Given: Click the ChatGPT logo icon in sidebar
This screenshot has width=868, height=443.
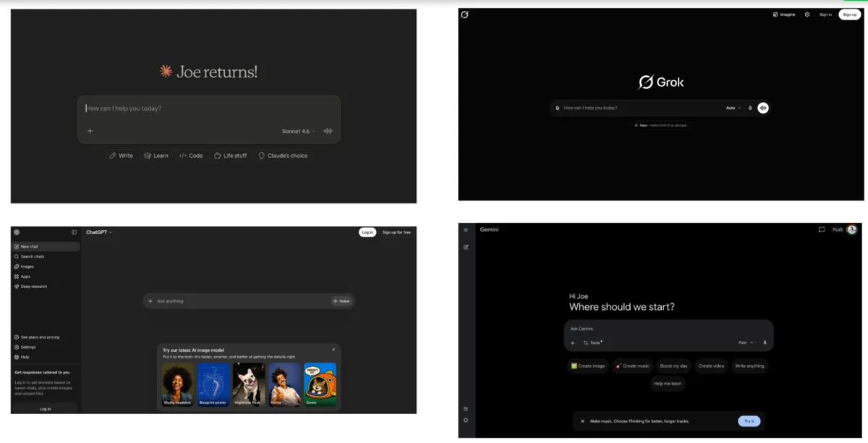Looking at the screenshot, I should pyautogui.click(x=17, y=232).
